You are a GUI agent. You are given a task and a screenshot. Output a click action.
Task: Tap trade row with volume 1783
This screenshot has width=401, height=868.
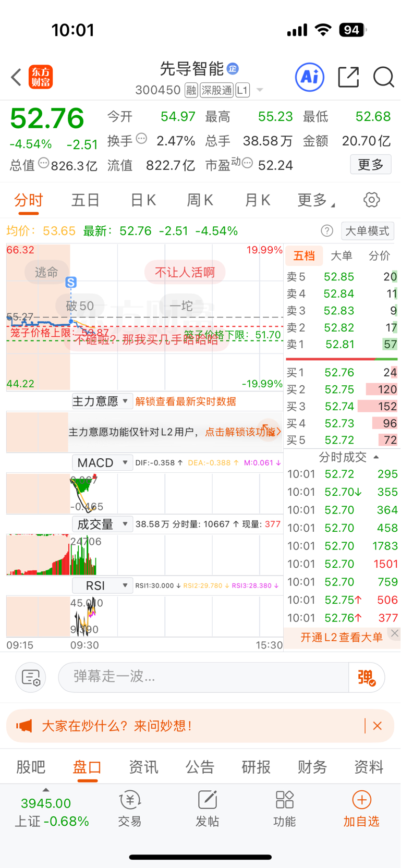tap(343, 546)
